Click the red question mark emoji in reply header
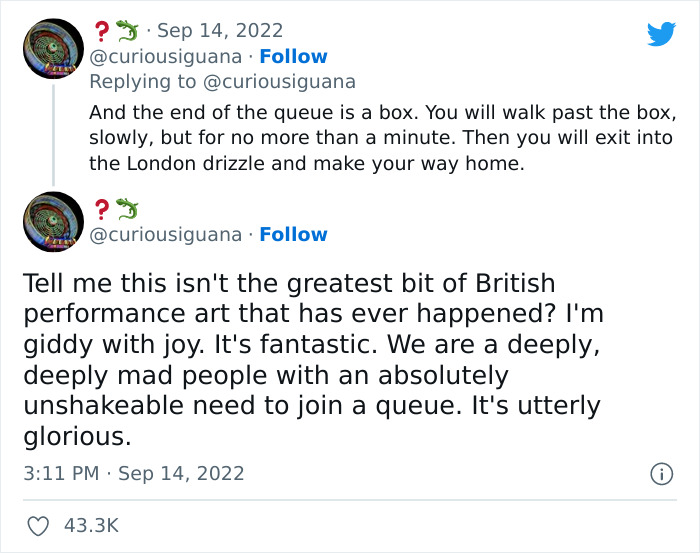 pos(100,31)
